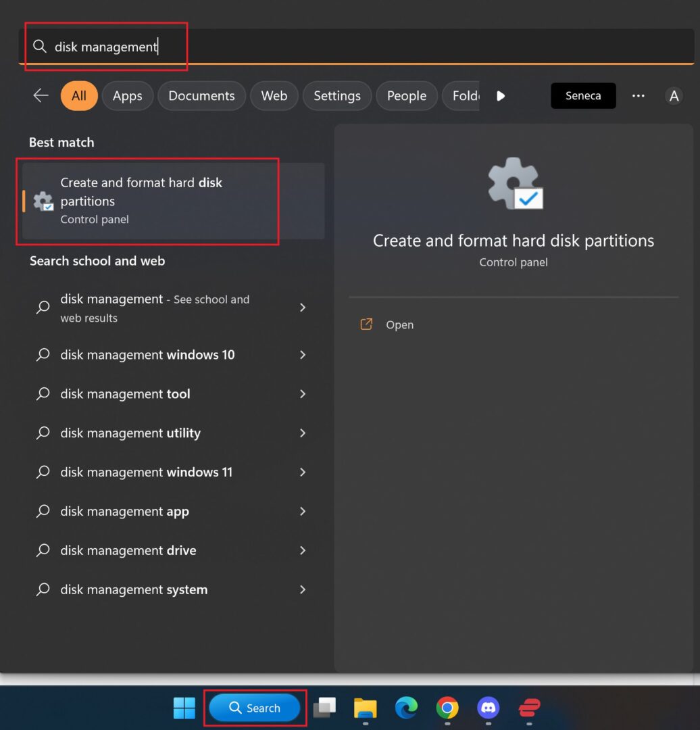The image size is (700, 730).
Task: Click search icon beside disk management app
Action: (x=43, y=511)
